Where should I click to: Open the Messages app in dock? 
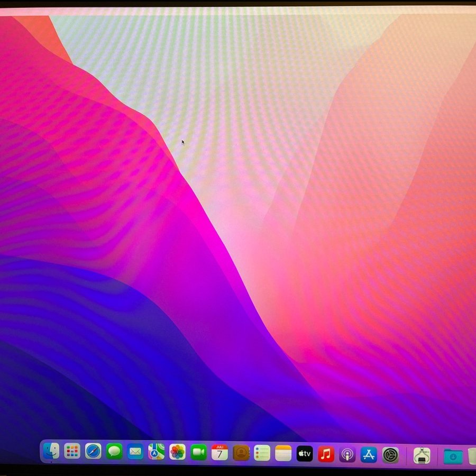(114, 452)
